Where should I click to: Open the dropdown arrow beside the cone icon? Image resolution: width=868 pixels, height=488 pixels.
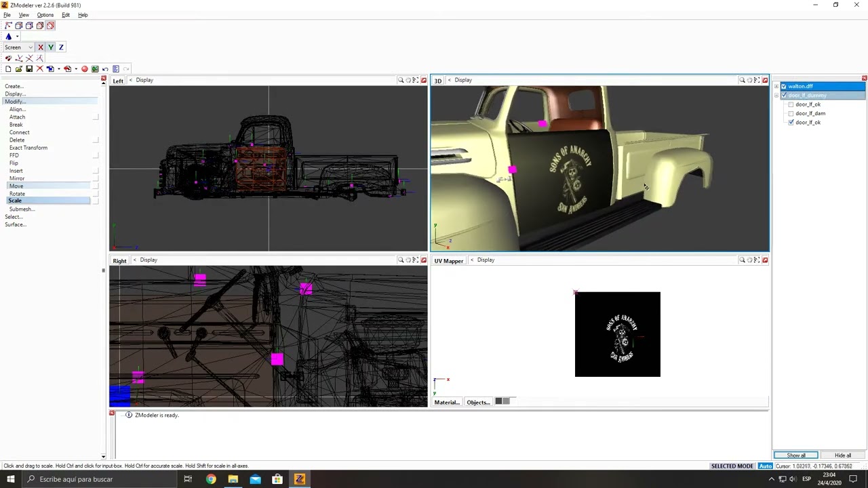tap(17, 37)
